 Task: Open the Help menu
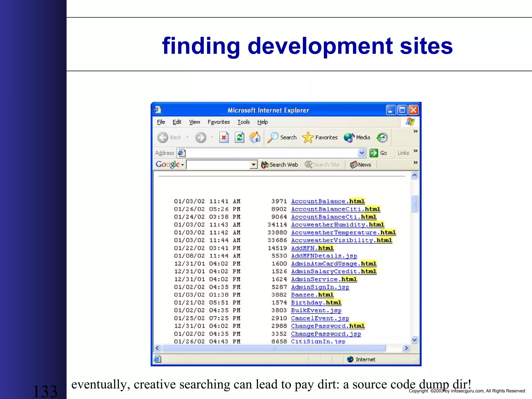click(x=263, y=122)
